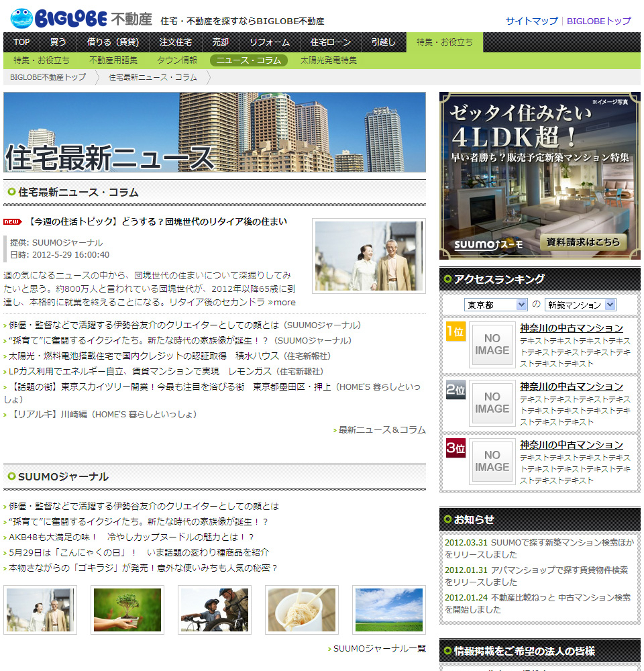
Task: Click the BIGLOBE不動産トップ breadcrumb
Action: point(48,77)
